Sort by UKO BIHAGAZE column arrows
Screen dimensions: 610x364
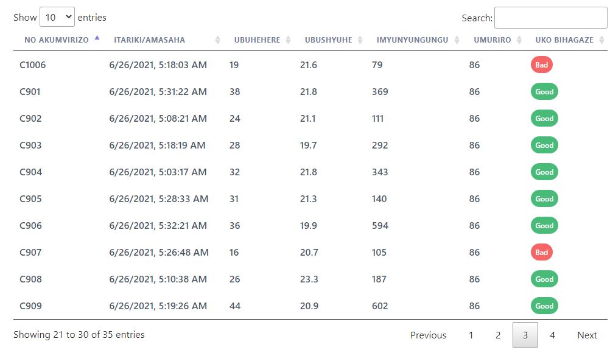pos(602,40)
